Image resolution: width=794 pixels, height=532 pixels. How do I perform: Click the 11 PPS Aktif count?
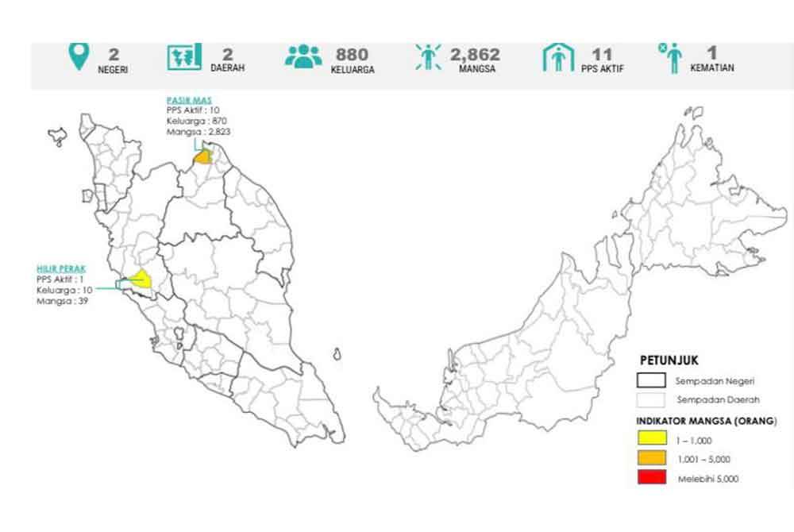[x=602, y=55]
